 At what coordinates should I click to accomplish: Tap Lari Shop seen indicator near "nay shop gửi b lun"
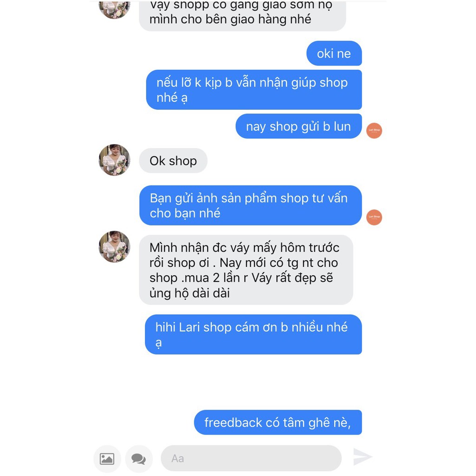[374, 131]
